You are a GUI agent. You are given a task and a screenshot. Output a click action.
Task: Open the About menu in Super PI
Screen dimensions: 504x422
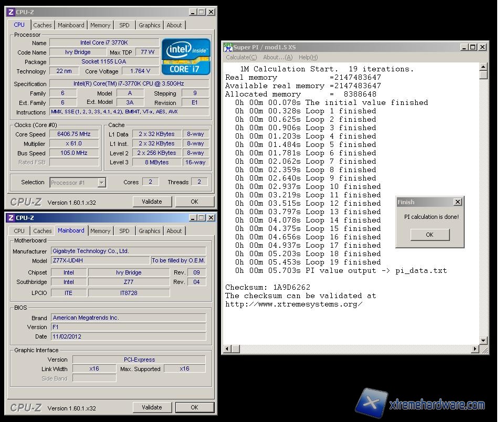277,57
